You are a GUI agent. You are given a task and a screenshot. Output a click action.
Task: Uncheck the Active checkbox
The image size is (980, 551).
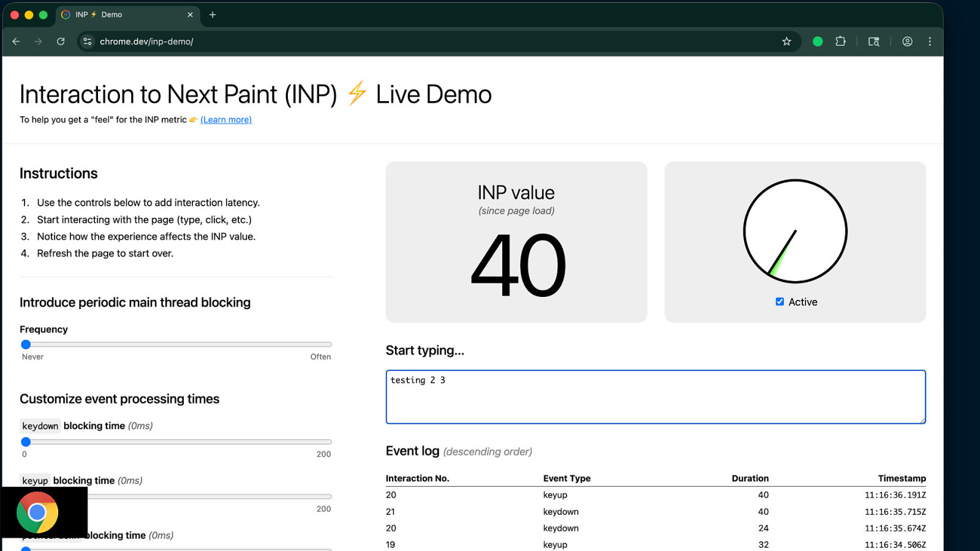pos(780,302)
